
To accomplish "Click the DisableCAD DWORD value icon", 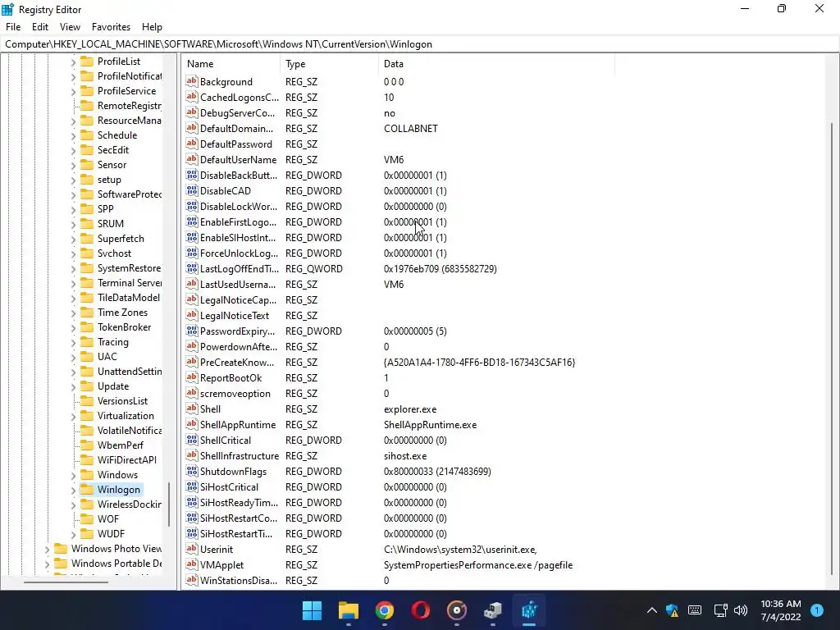I will pos(192,190).
